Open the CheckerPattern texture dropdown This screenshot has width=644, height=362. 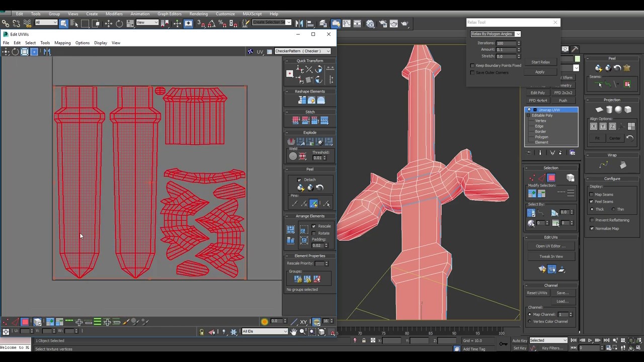(x=302, y=51)
